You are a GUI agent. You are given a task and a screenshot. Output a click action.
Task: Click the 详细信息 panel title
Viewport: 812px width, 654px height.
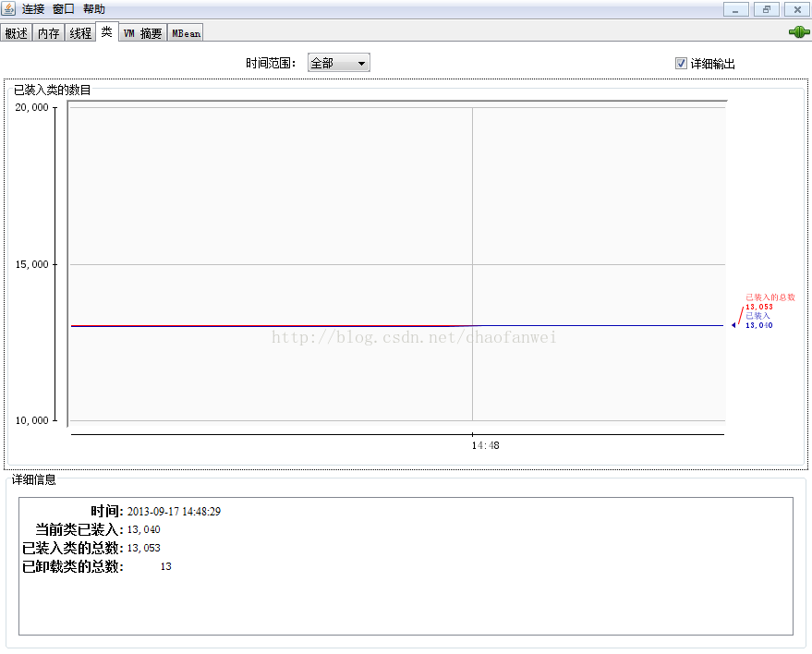(33, 479)
